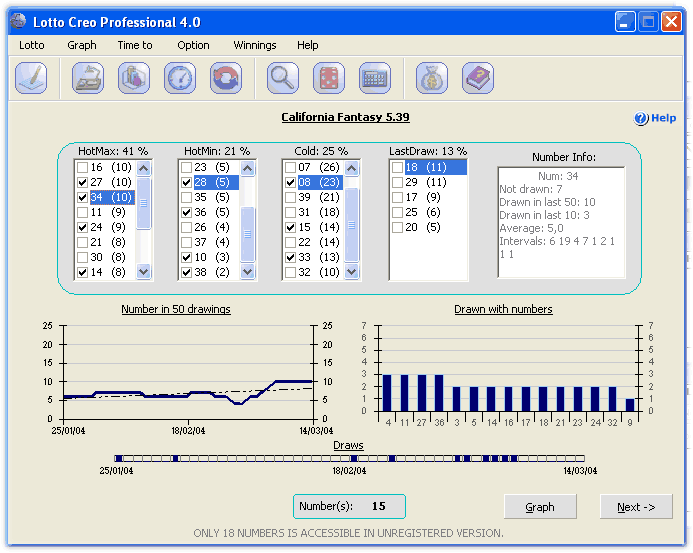This screenshot has width=693, height=553.
Task: Check number 32 in Cold list
Action: tap(290, 273)
